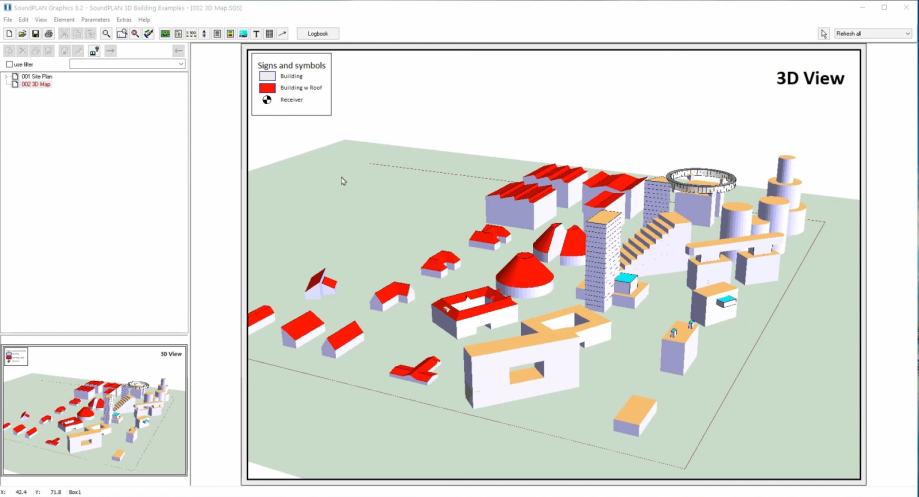919x497 pixels.
Task: Open the View menu
Action: tap(40, 19)
